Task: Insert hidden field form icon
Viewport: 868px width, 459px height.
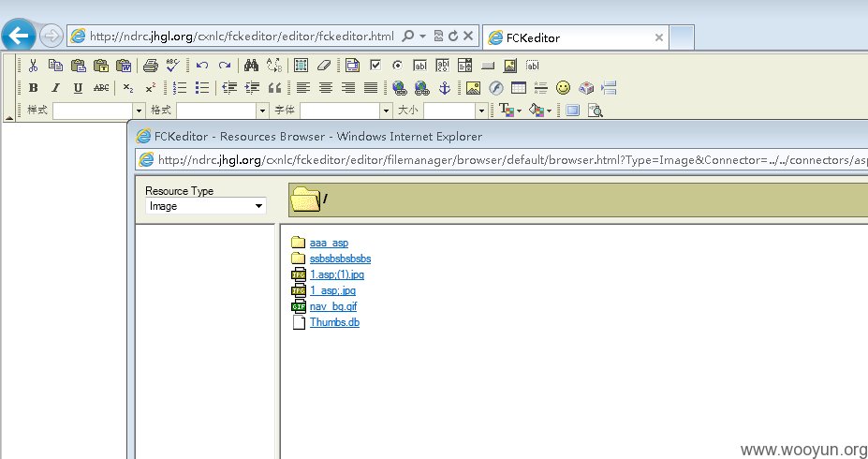Action: point(533,66)
